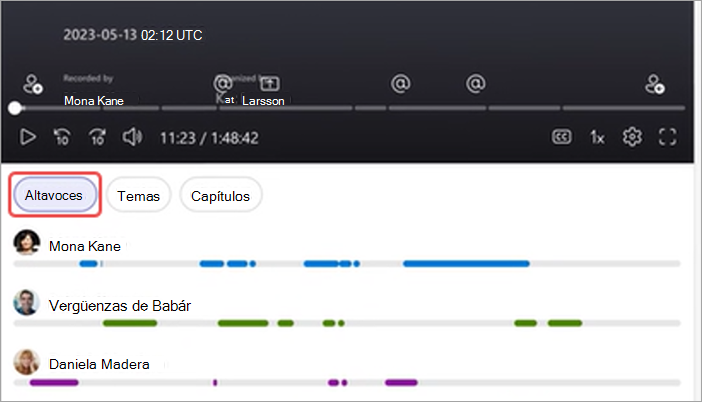Click the rightmost @ mention marker
The width and height of the screenshot is (702, 402).
(x=475, y=84)
